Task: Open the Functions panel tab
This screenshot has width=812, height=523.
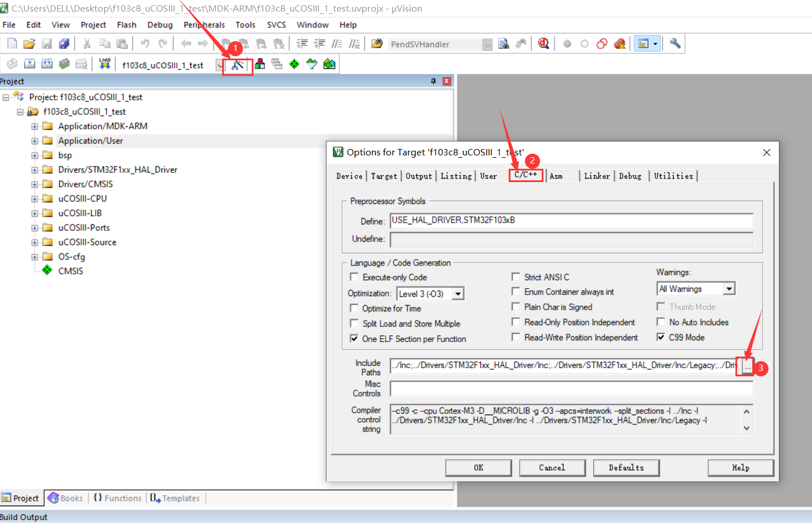Action: [x=117, y=498]
